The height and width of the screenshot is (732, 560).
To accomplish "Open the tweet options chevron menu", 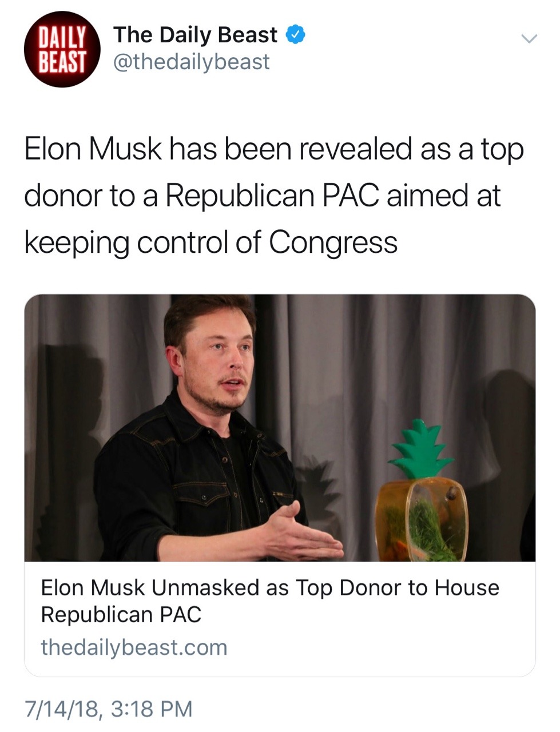I will (529, 39).
